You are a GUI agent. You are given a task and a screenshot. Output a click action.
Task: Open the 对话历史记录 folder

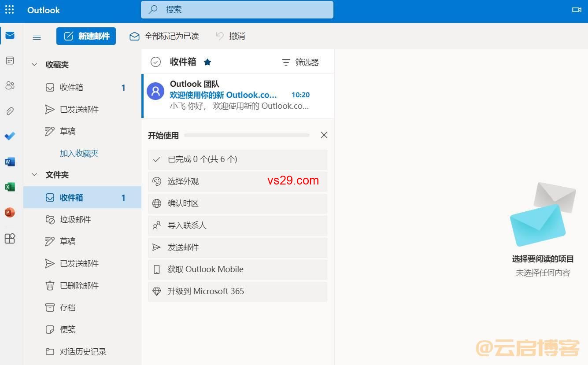point(82,351)
